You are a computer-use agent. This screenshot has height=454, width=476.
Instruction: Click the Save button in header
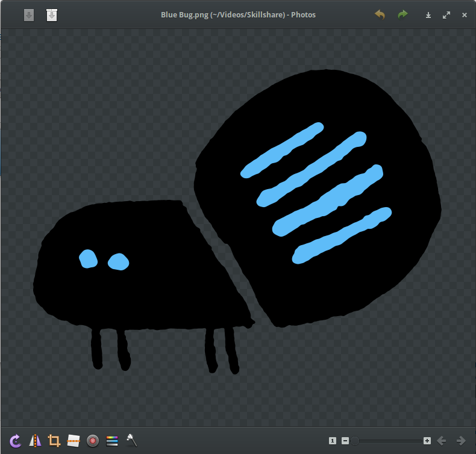[x=29, y=15]
